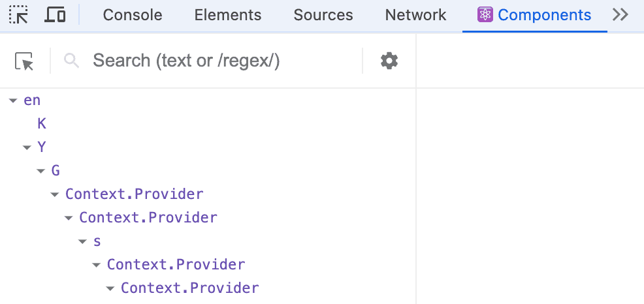
Task: Collapse the Y component node arrow
Action: [27, 147]
